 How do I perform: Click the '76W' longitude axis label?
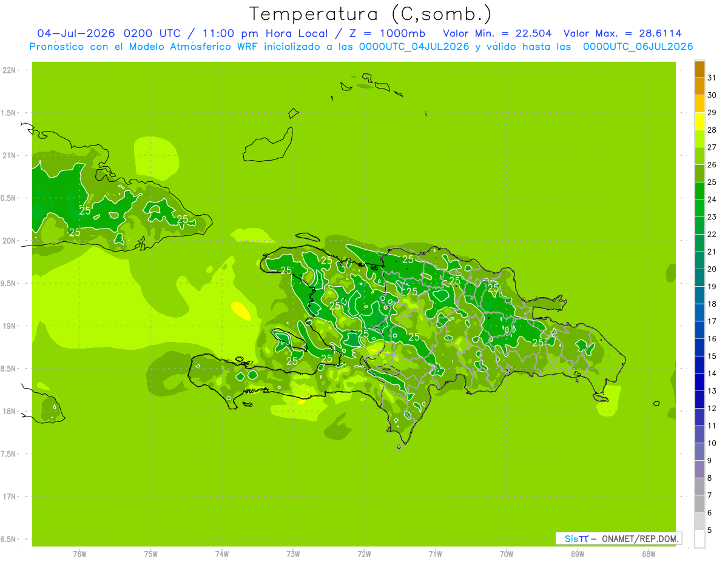(79, 554)
